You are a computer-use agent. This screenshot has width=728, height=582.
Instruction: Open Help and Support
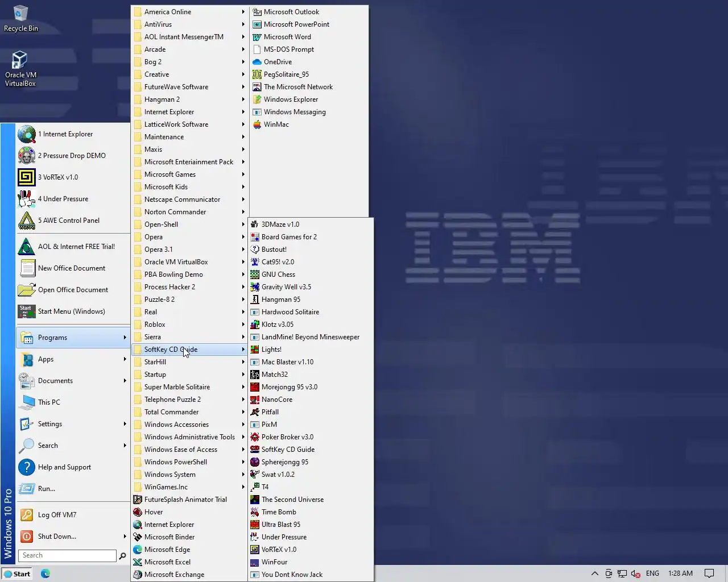[73, 467]
